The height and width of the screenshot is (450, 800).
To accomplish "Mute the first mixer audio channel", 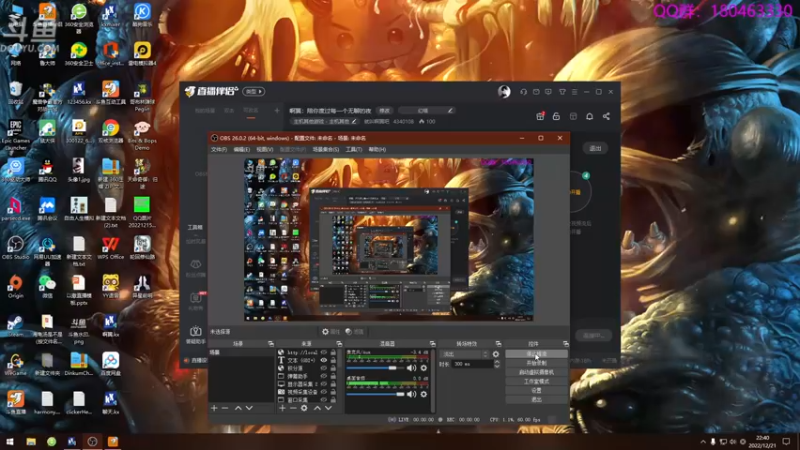I will [x=411, y=368].
